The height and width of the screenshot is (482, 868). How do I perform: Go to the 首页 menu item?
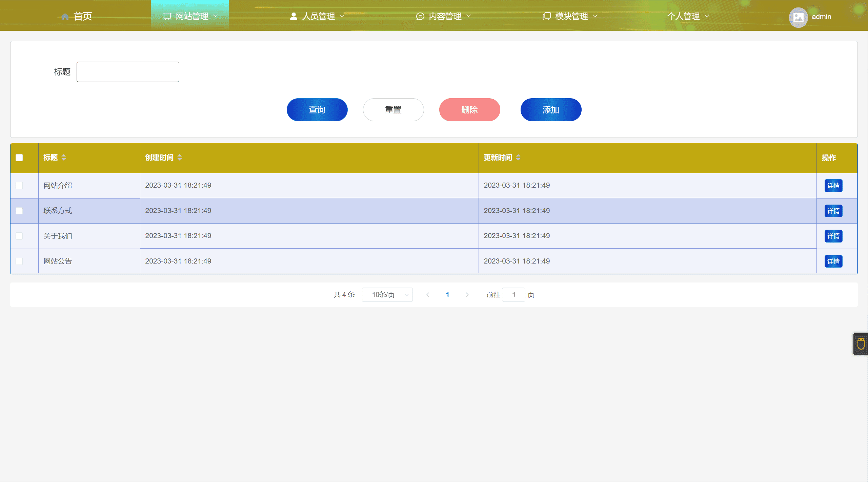tap(82, 16)
